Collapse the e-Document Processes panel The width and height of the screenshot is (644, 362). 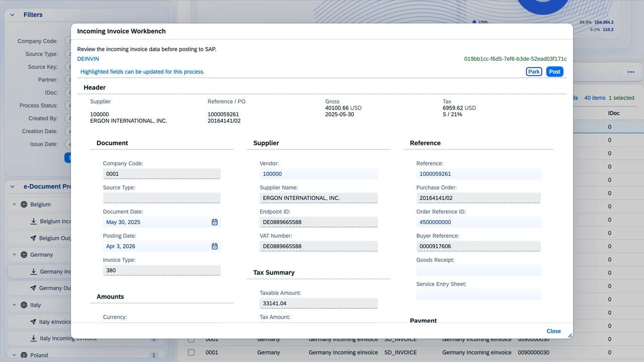(x=12, y=187)
